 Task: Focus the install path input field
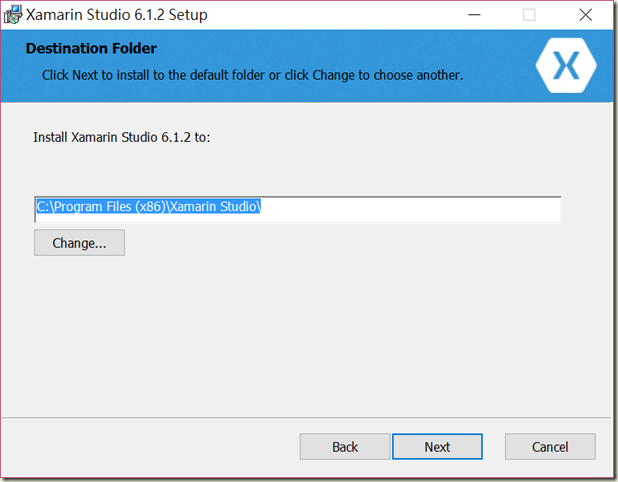pyautogui.click(x=298, y=209)
